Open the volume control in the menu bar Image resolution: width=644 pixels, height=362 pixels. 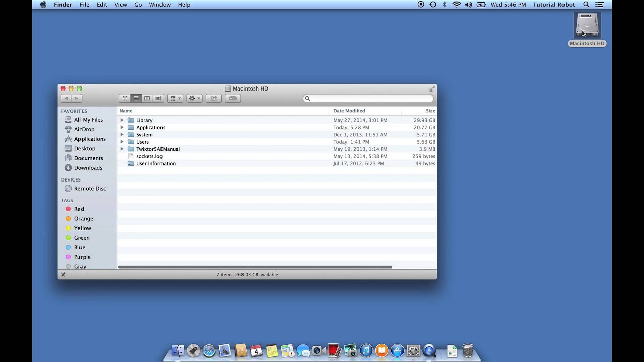469,5
